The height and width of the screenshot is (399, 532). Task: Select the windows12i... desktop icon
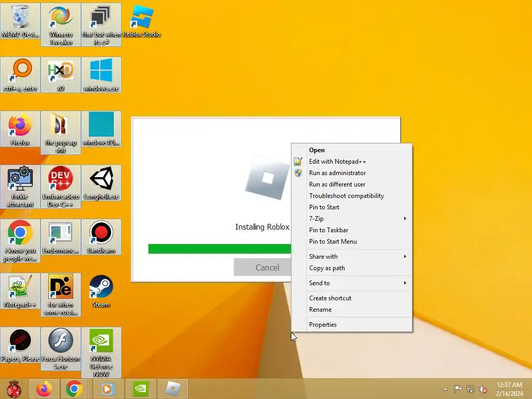pos(101,129)
